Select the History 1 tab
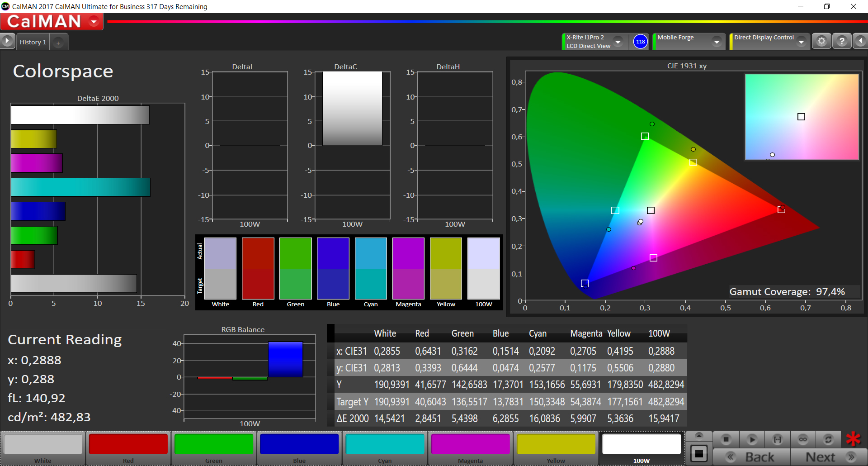This screenshot has width=868, height=466. pyautogui.click(x=33, y=42)
